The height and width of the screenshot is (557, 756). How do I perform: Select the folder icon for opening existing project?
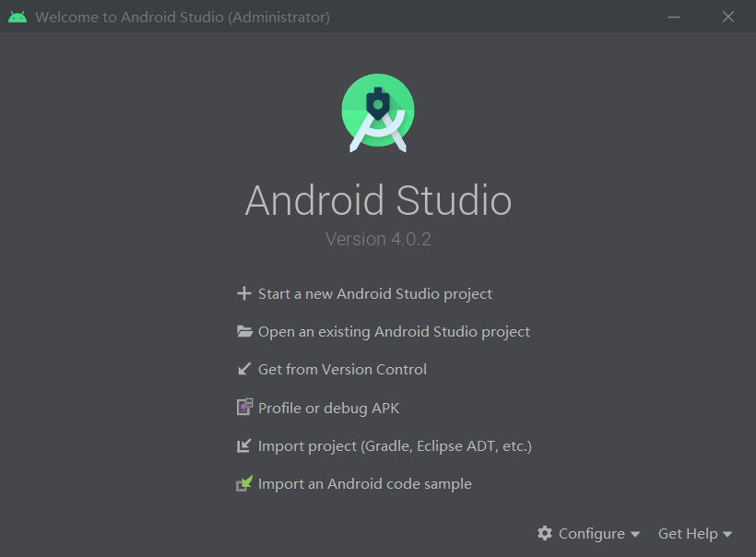coord(244,331)
